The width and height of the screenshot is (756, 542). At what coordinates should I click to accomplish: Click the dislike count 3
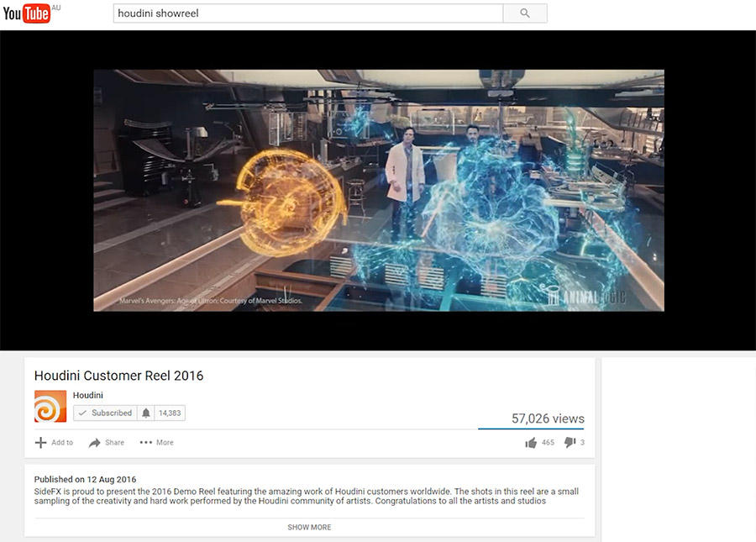coord(582,443)
